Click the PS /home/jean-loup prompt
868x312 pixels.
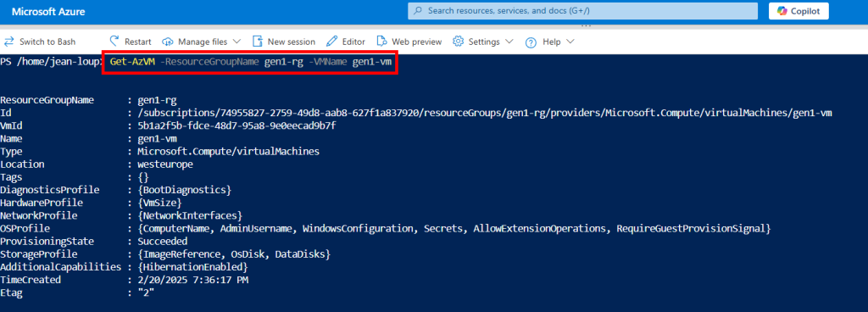tap(51, 62)
